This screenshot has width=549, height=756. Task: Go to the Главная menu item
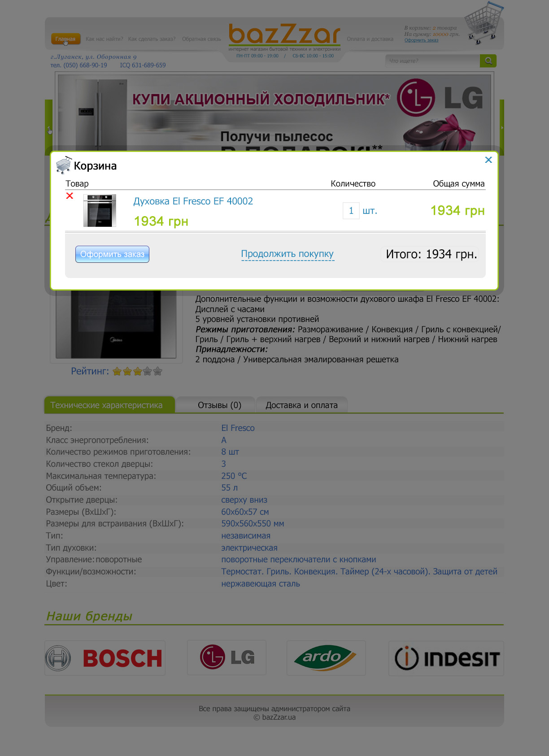[x=65, y=39]
